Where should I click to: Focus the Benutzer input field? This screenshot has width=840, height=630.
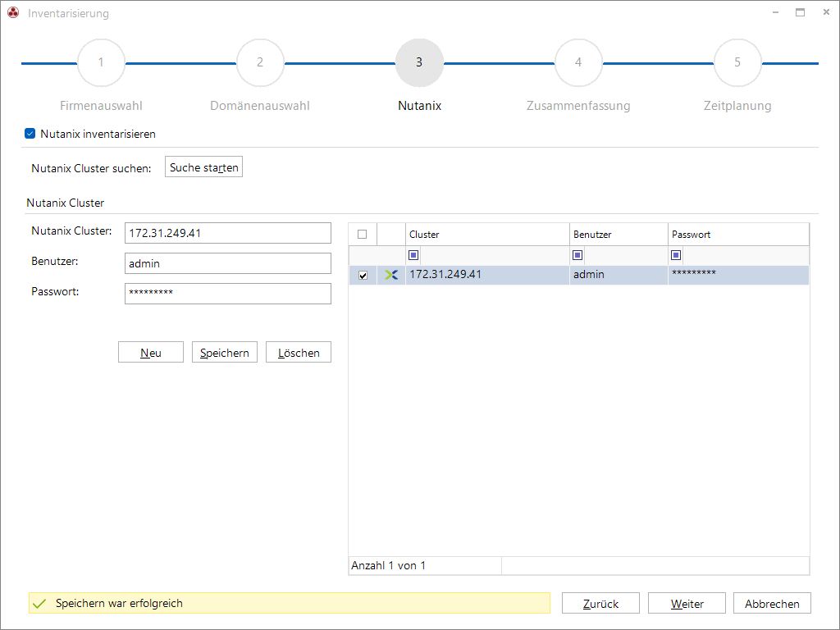(228, 263)
